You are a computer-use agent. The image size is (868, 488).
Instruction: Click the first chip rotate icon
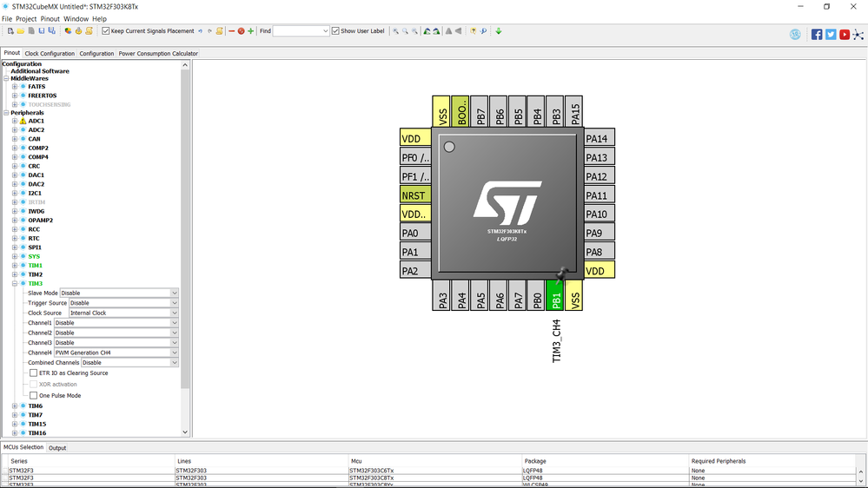tap(427, 31)
